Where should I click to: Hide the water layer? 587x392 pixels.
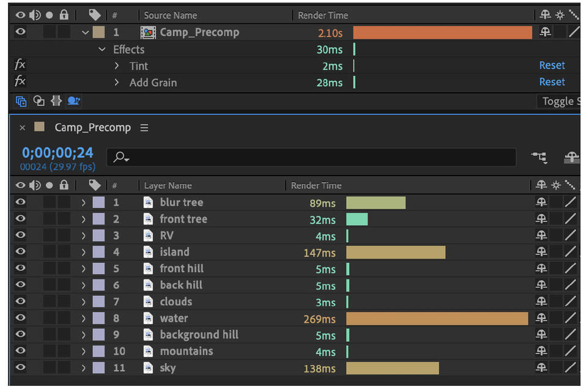[x=20, y=318]
